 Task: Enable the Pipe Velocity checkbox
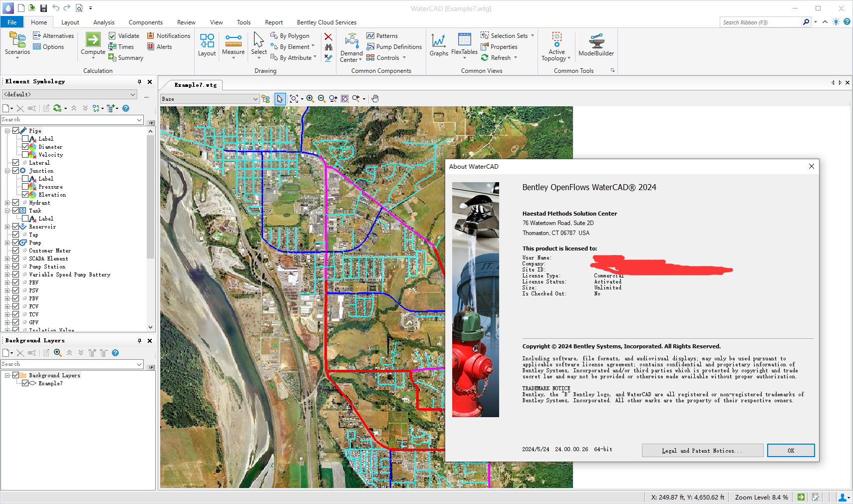tap(25, 155)
